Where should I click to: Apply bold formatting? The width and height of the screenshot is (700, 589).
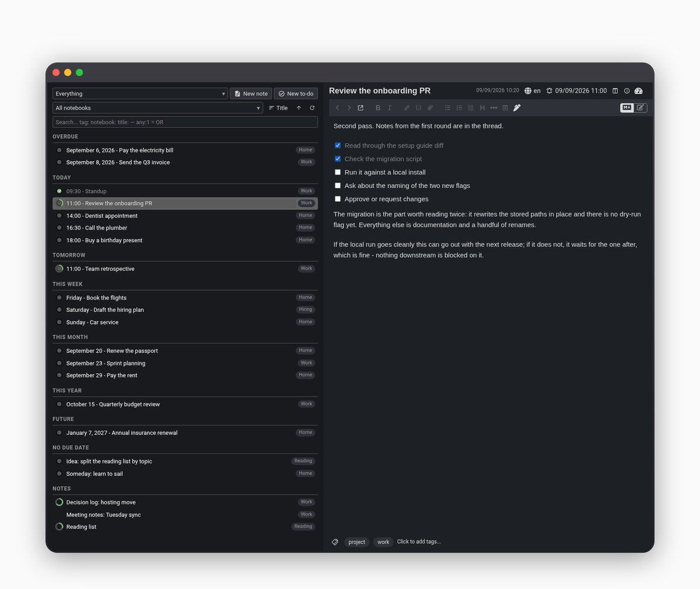[x=378, y=108]
